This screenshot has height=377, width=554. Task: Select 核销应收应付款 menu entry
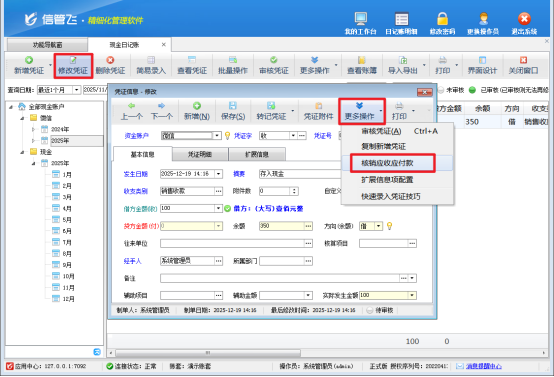click(x=397, y=163)
